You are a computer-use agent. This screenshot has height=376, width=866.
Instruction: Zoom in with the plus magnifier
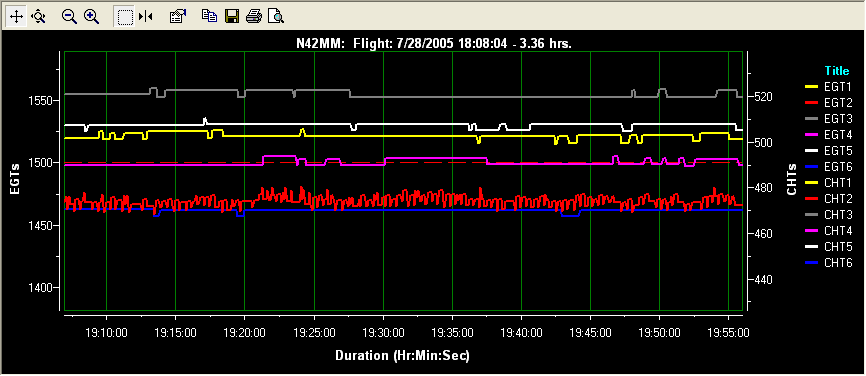91,17
